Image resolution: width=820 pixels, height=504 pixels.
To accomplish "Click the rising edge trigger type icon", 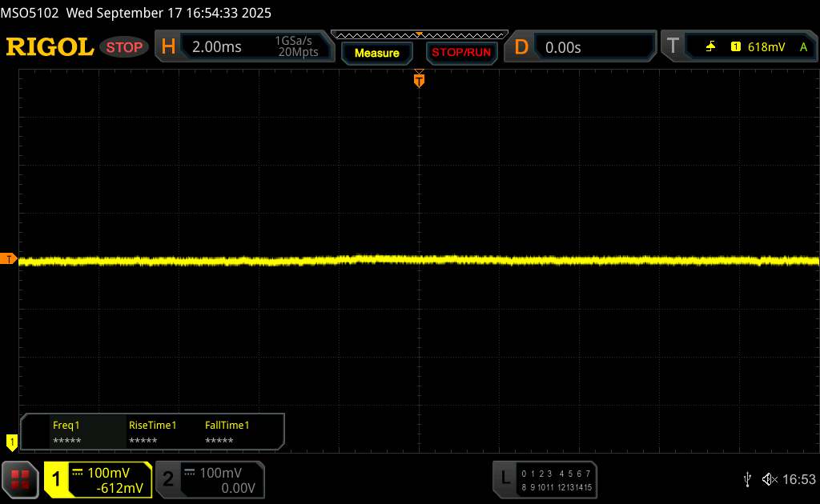I will 710,47.
